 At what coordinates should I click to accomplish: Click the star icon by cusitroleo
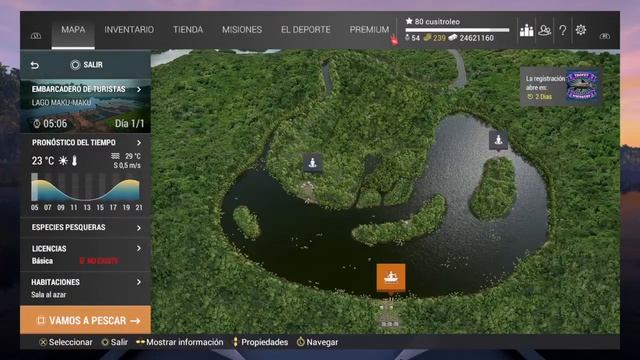[409, 21]
